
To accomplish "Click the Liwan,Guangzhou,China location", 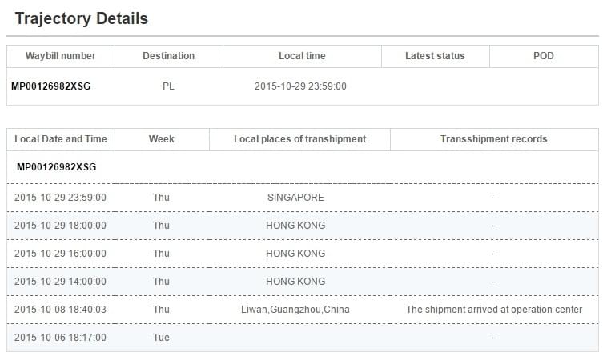I will pyautogui.click(x=295, y=310).
